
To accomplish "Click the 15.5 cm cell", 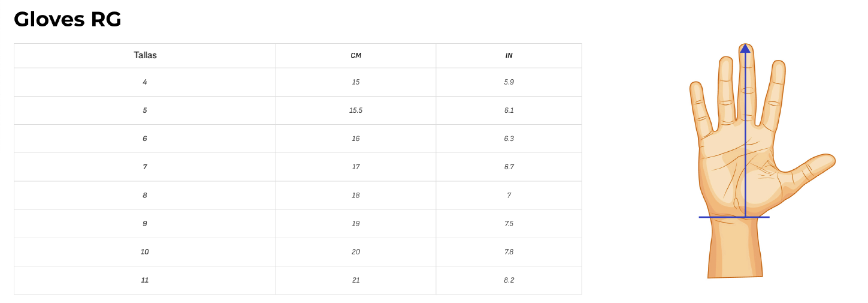I will pyautogui.click(x=356, y=110).
